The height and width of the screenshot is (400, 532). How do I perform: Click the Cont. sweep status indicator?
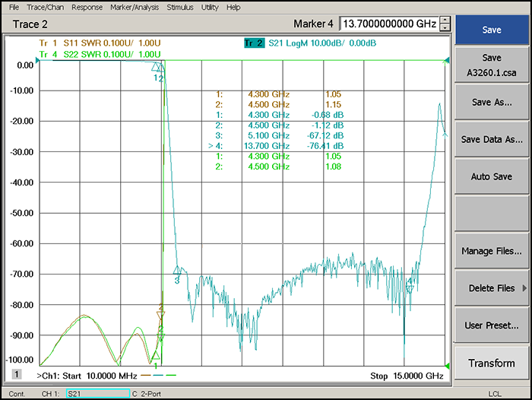pos(17,394)
